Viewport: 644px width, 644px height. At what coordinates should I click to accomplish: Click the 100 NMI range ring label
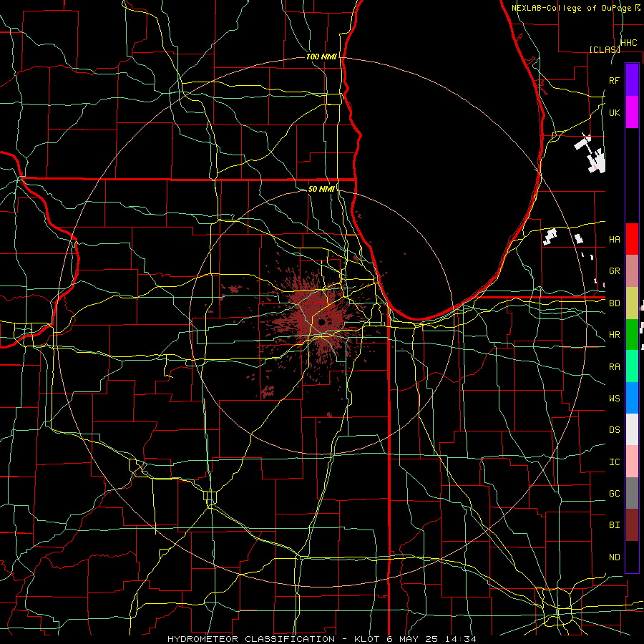[x=321, y=57]
